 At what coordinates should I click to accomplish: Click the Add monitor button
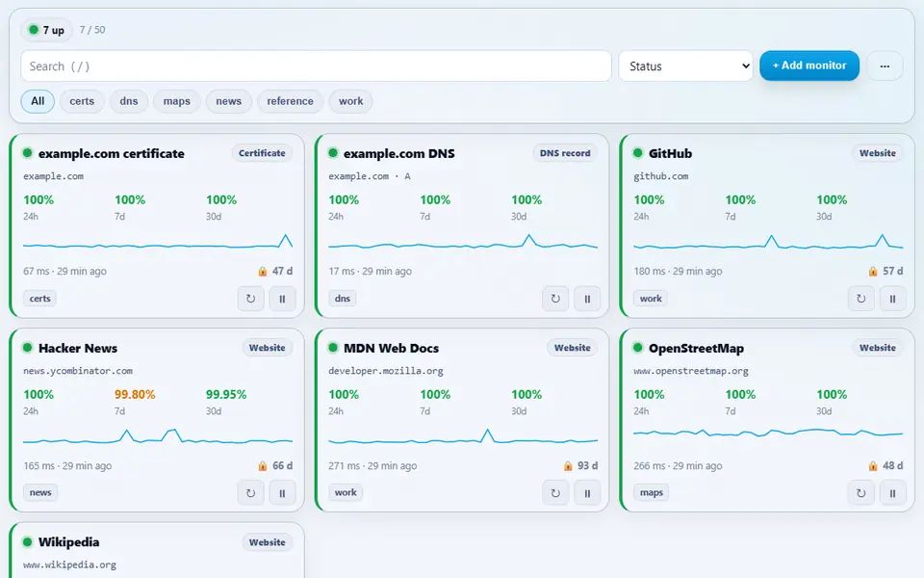(809, 66)
